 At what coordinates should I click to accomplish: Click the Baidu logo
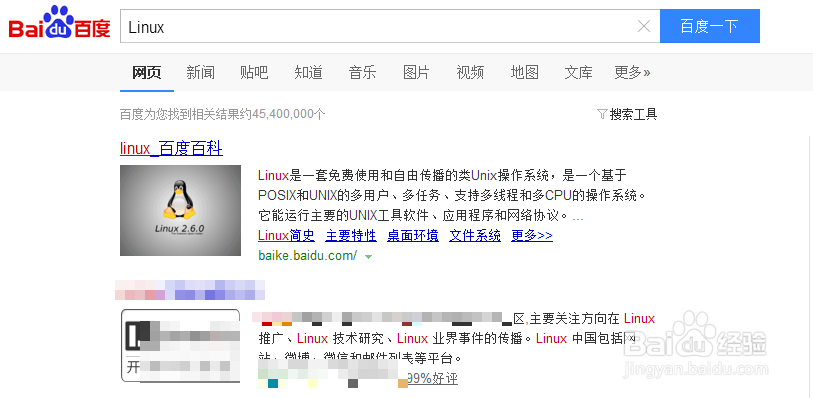pos(59,23)
